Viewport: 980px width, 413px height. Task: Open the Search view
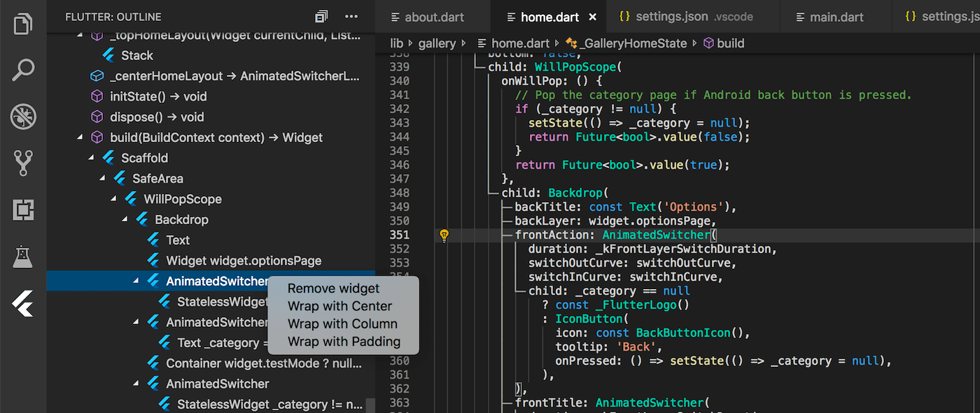23,69
